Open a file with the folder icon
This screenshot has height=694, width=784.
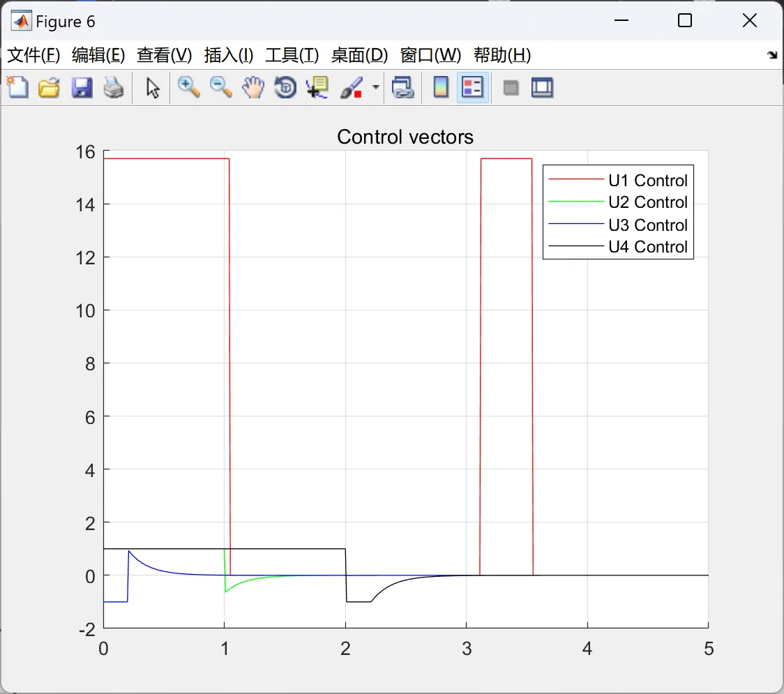[x=49, y=88]
